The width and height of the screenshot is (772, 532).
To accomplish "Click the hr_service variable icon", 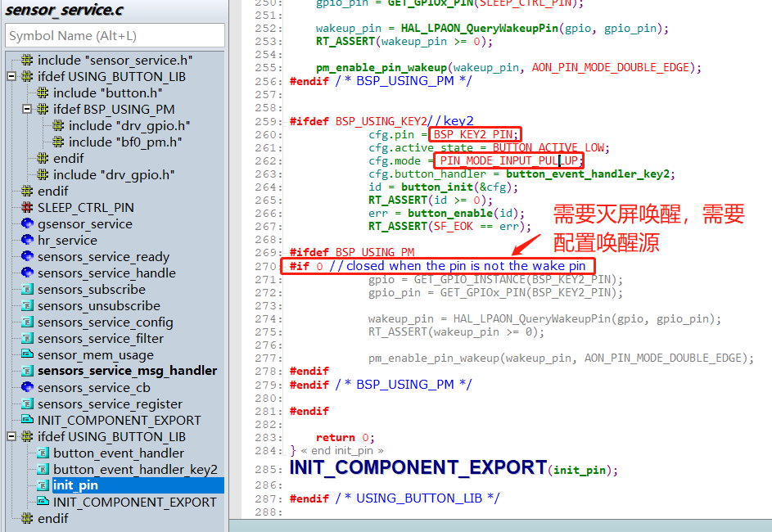I will click(28, 240).
